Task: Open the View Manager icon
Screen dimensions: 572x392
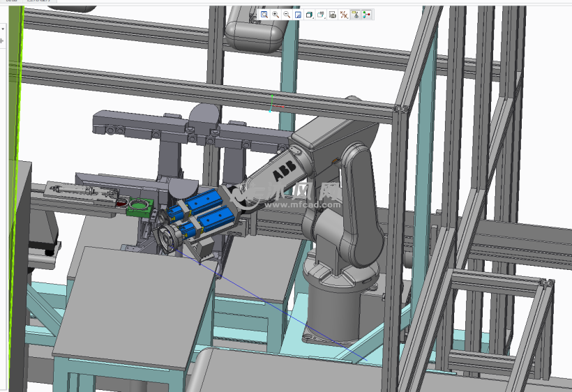Action: pyautogui.click(x=332, y=14)
